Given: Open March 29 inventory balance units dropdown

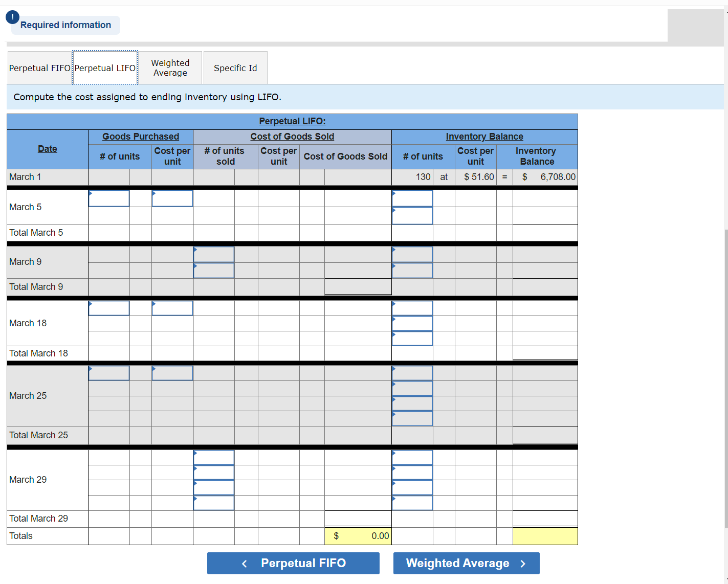Looking at the screenshot, I should [412, 457].
